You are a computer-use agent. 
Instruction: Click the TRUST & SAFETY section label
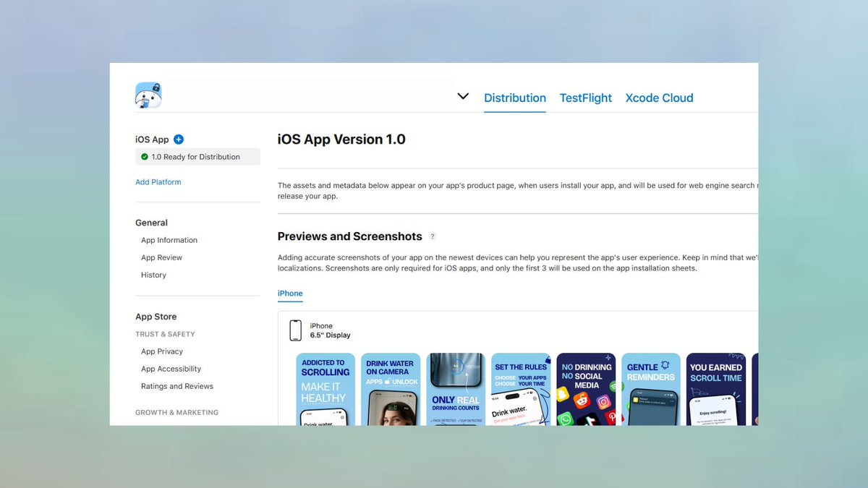coord(165,334)
